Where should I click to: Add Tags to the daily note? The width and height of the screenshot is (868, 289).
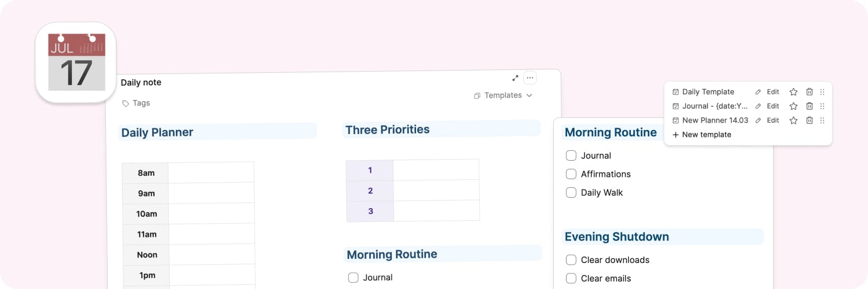(137, 103)
